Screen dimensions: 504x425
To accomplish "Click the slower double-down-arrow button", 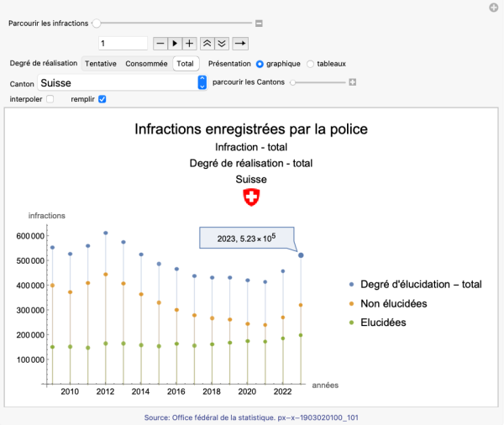I will pyautogui.click(x=222, y=43).
